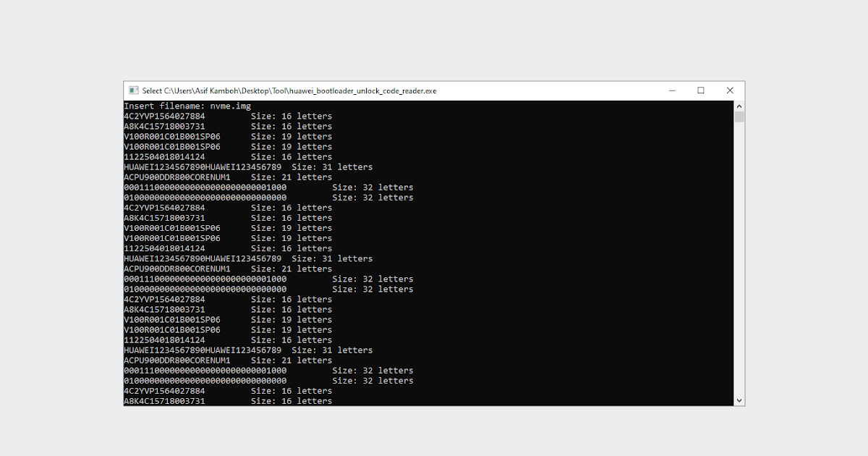
Task: Minimize the huawei_bootloader_unlock_code_reader.exe window
Action: (x=672, y=90)
